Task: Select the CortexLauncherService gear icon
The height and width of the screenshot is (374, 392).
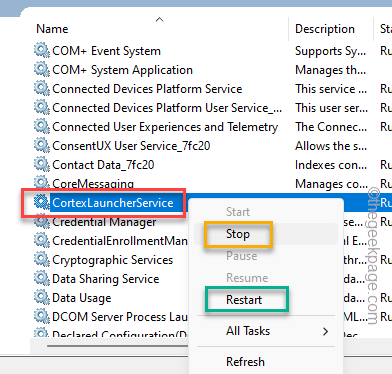Action: (x=42, y=203)
